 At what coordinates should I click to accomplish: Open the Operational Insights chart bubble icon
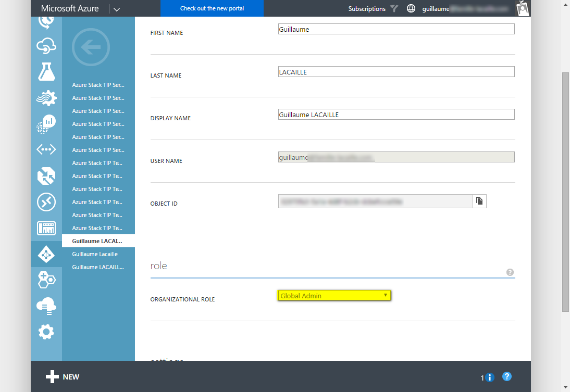coord(46,124)
